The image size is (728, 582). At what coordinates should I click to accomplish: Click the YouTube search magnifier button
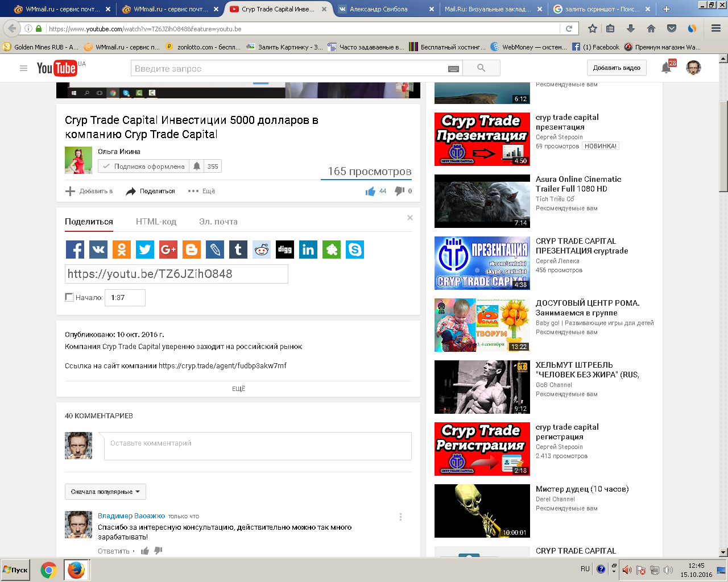tap(481, 68)
